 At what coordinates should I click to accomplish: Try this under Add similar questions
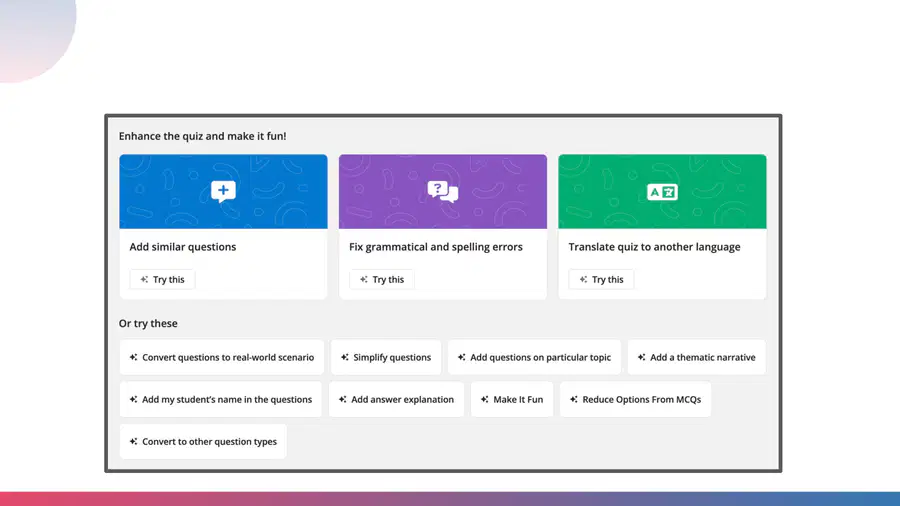(x=162, y=279)
